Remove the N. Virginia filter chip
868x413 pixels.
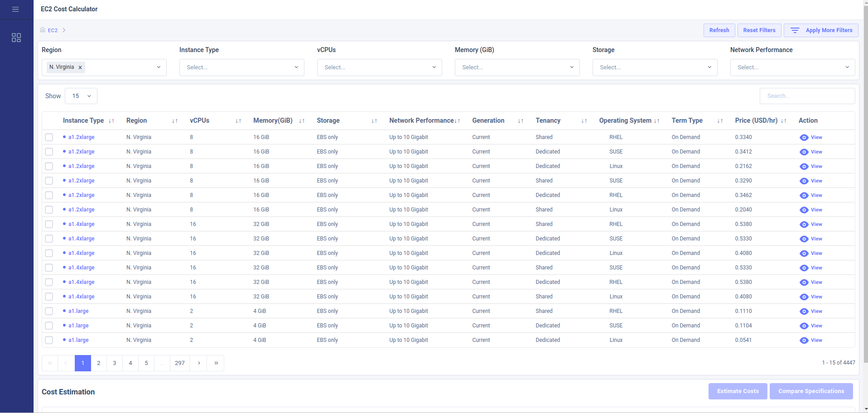coord(80,67)
